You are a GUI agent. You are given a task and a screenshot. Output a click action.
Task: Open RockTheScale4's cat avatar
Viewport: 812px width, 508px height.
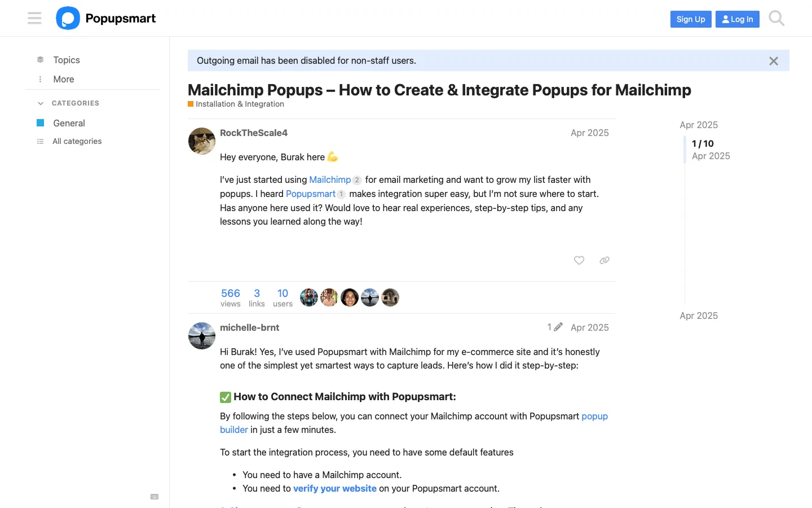point(202,141)
